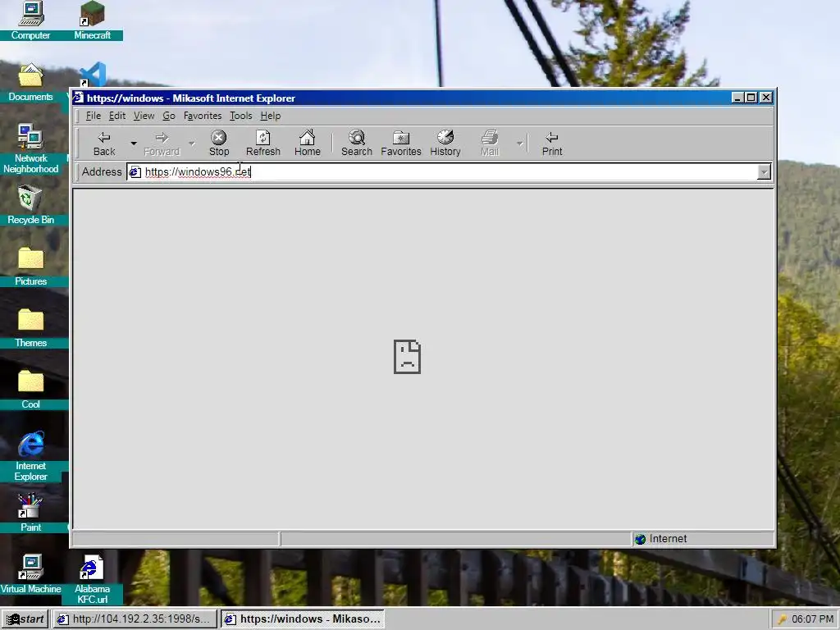The width and height of the screenshot is (840, 630).
Task: Click the Internet zone globe in status bar
Action: [x=640, y=539]
